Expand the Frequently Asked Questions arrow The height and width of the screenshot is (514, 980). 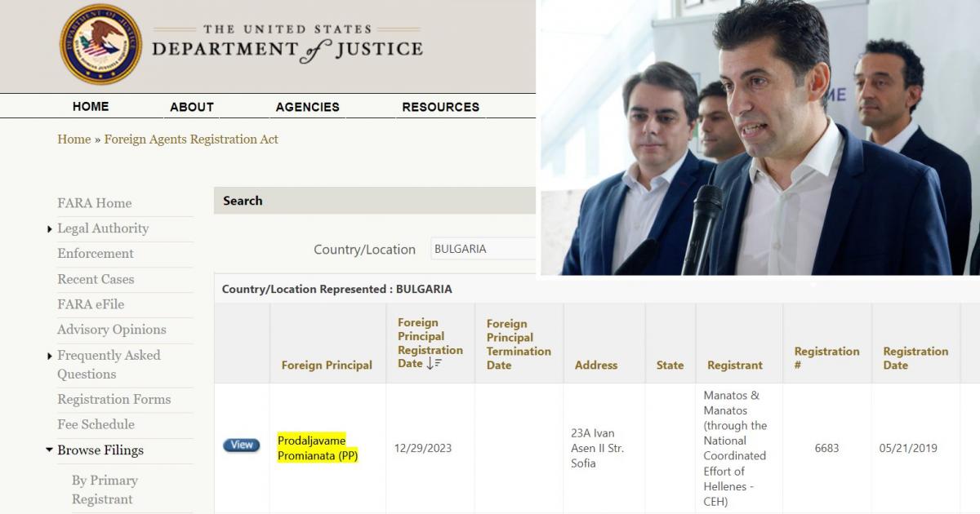click(50, 356)
